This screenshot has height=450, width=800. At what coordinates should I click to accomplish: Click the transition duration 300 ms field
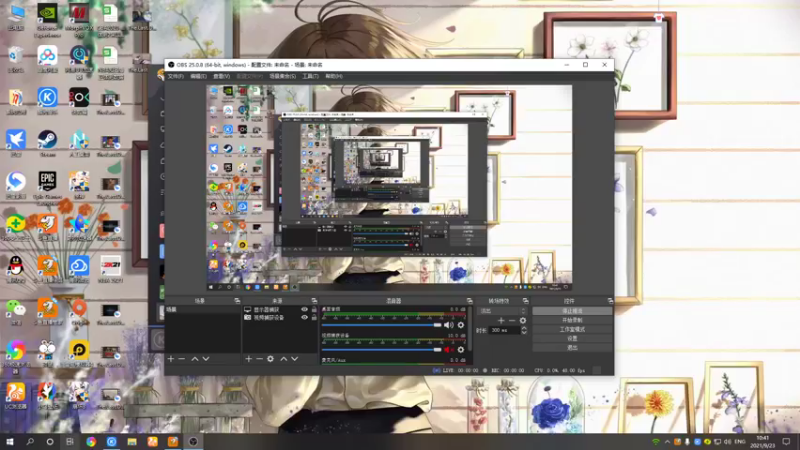(505, 331)
